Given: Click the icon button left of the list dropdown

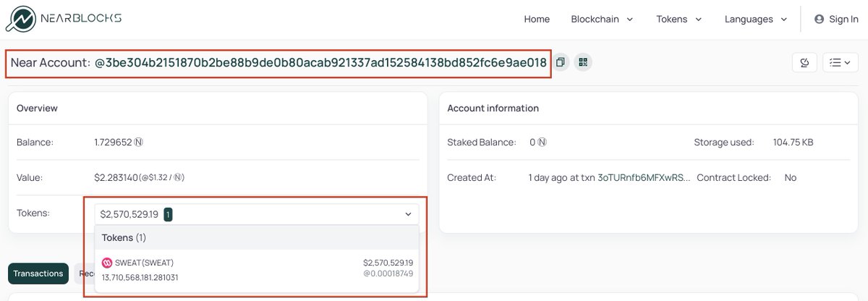Looking at the screenshot, I should click(x=804, y=63).
